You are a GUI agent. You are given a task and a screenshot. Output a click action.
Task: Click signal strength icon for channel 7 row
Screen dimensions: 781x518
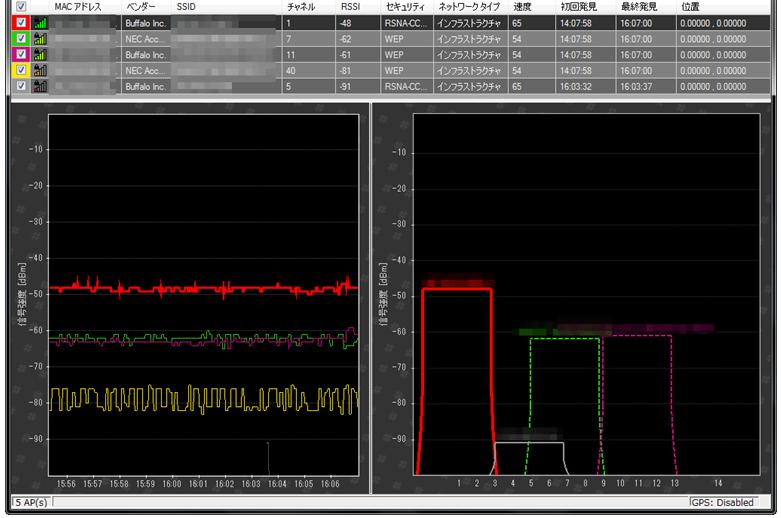pyautogui.click(x=40, y=39)
